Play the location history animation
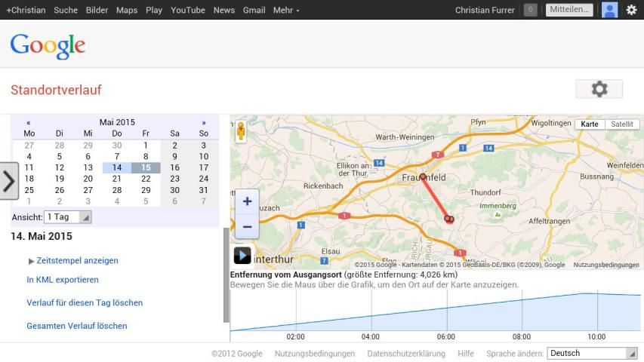This screenshot has width=644, height=362. pyautogui.click(x=242, y=256)
